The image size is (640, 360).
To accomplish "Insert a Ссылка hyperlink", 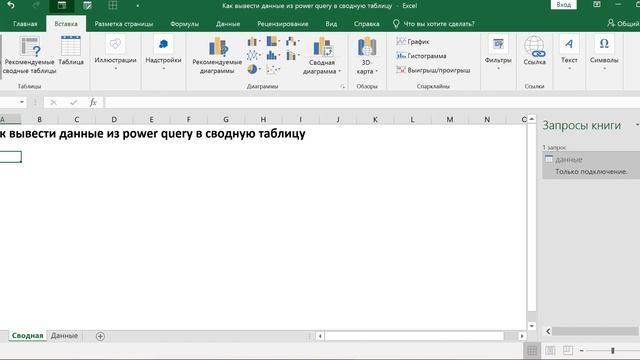I will click(534, 51).
